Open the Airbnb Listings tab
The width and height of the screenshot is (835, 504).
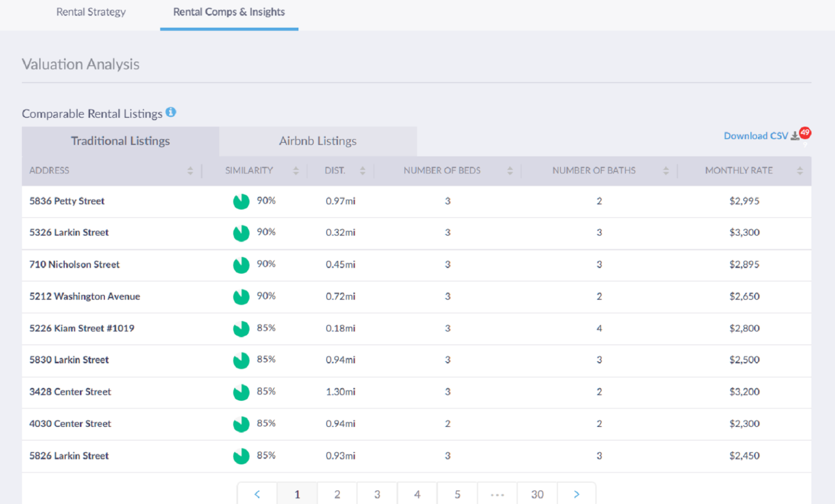[x=317, y=141]
